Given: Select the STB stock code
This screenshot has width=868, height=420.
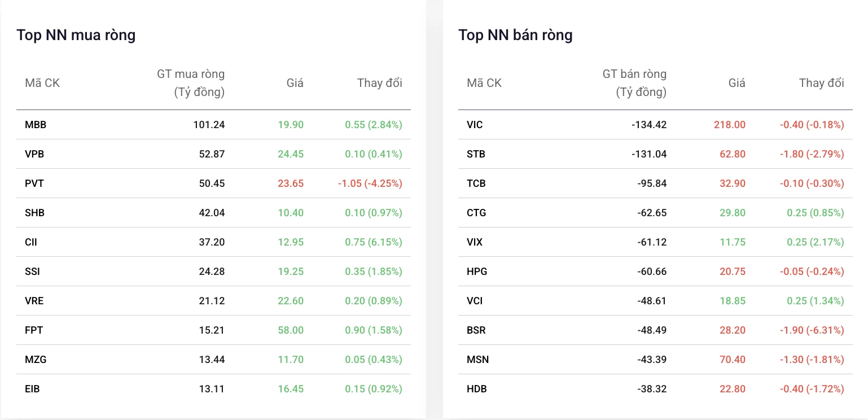Looking at the screenshot, I should pyautogui.click(x=476, y=154).
